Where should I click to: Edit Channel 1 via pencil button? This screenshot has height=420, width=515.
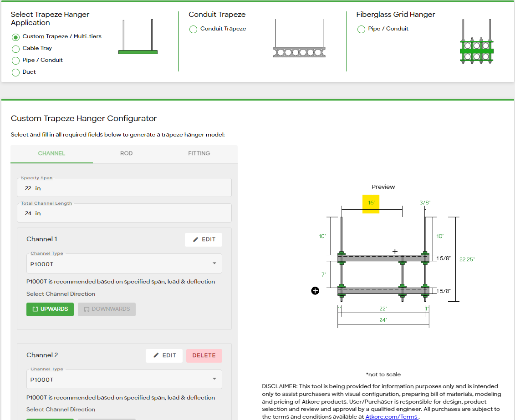click(x=203, y=239)
